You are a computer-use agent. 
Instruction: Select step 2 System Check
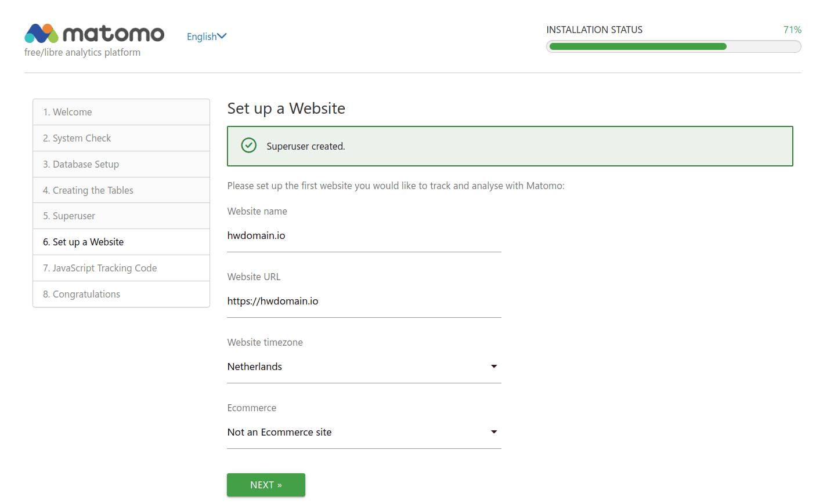[121, 138]
